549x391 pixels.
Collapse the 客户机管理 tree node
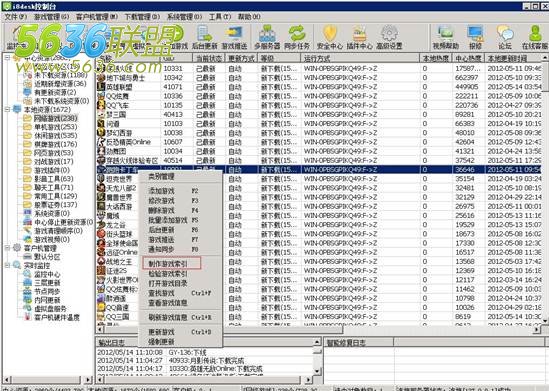[x=7, y=248]
